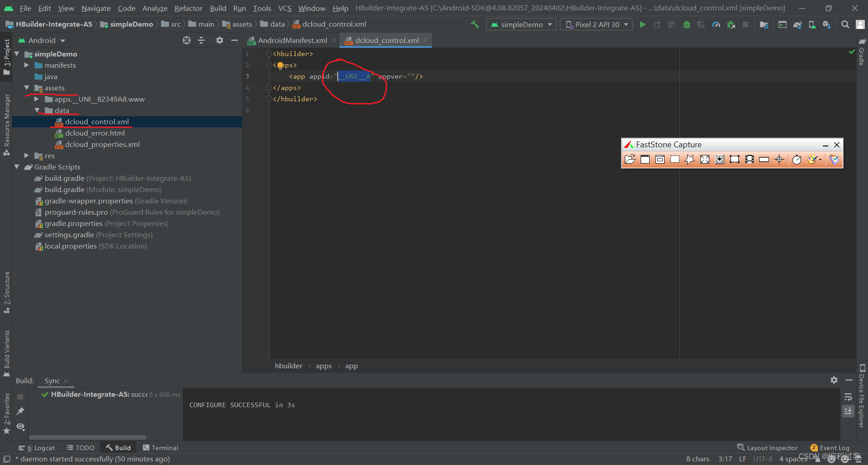The image size is (868, 465).
Task: Open the Logcat tool window
Action: (x=37, y=448)
